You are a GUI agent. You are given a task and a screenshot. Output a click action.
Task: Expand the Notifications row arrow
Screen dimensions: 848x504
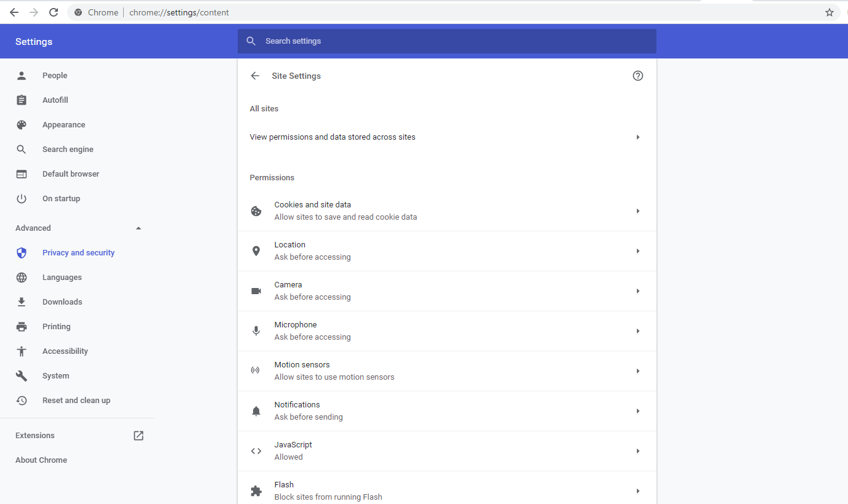click(638, 411)
